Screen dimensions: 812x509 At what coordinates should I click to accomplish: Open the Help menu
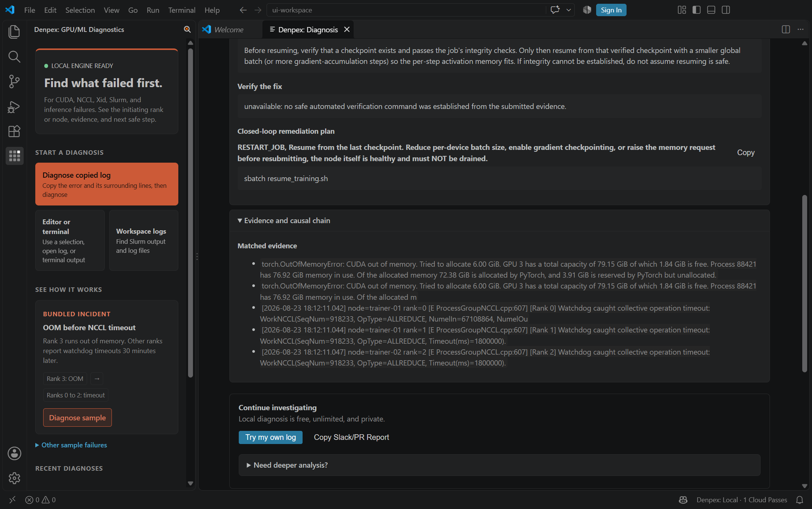212,10
